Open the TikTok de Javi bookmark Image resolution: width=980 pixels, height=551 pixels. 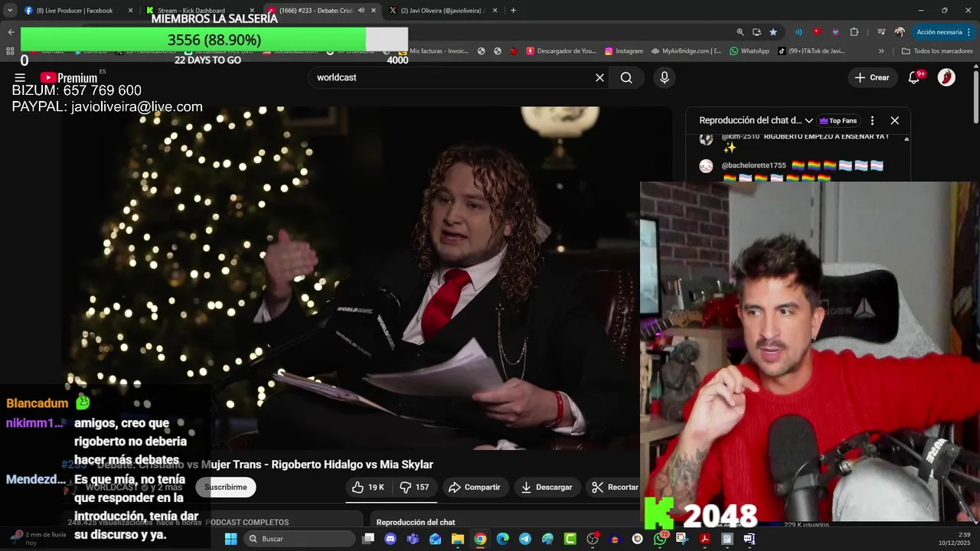pos(811,51)
